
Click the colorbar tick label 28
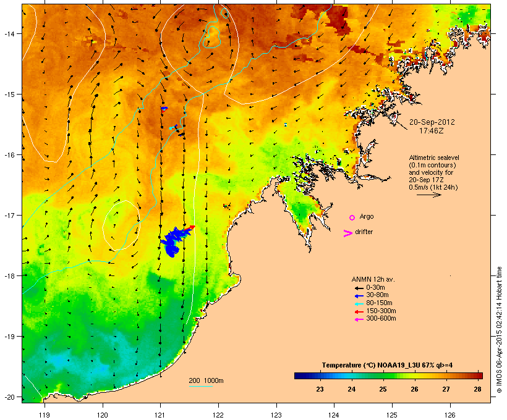point(477,389)
